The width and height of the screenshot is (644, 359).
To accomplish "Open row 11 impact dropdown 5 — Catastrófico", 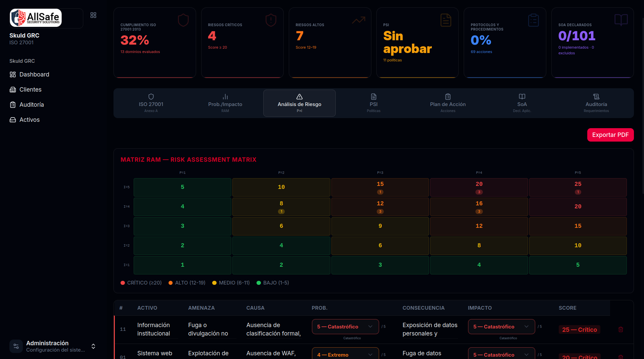I will (501, 327).
